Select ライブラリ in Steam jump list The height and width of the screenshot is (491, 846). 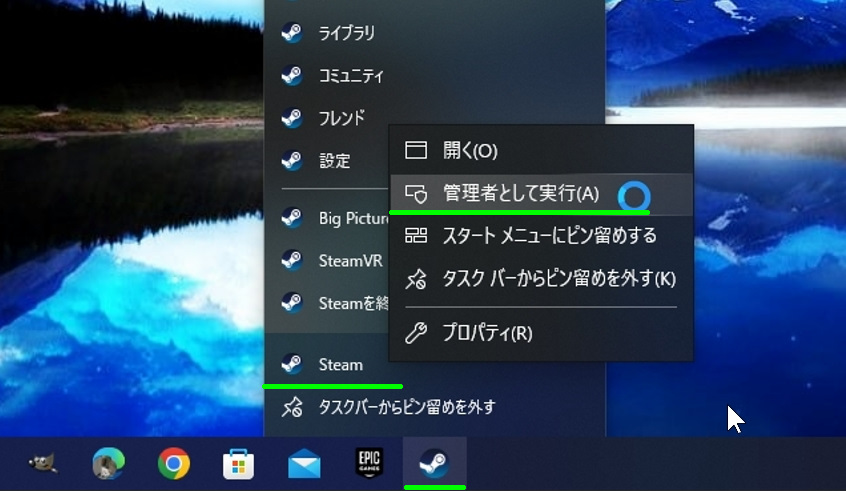346,33
